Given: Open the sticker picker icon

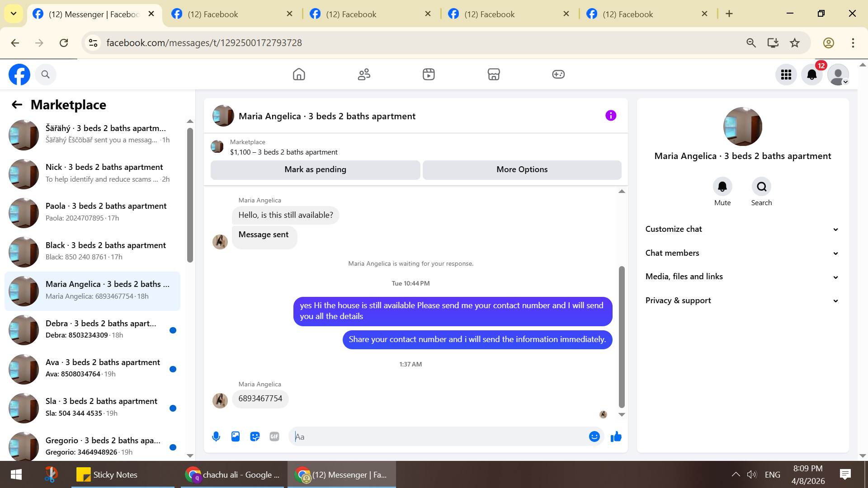Looking at the screenshot, I should pyautogui.click(x=255, y=436).
